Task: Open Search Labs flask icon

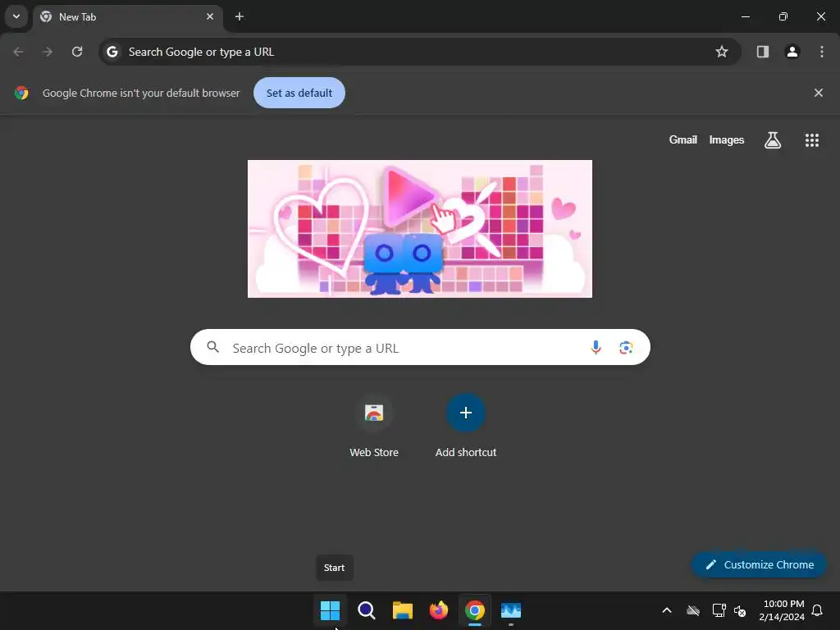Action: click(773, 139)
